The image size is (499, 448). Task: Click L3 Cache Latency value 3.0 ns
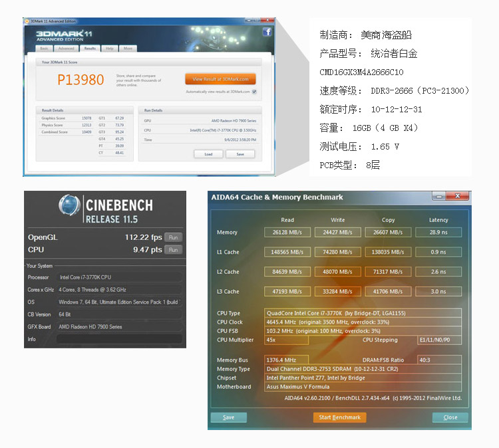tap(438, 292)
